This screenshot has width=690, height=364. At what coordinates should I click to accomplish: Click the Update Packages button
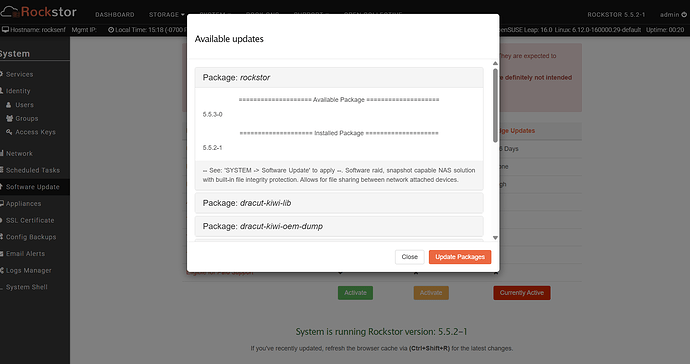pyautogui.click(x=460, y=257)
